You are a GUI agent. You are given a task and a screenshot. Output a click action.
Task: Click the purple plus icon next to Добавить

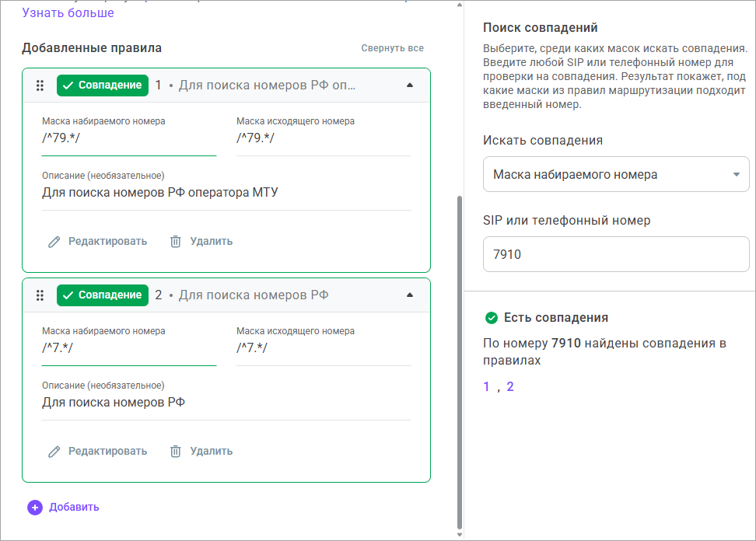pos(34,506)
